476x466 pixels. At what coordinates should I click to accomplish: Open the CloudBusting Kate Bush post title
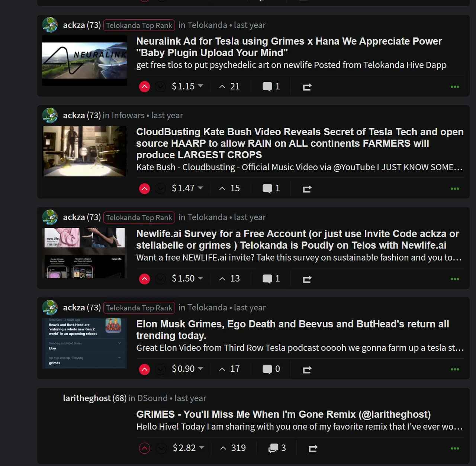point(300,143)
